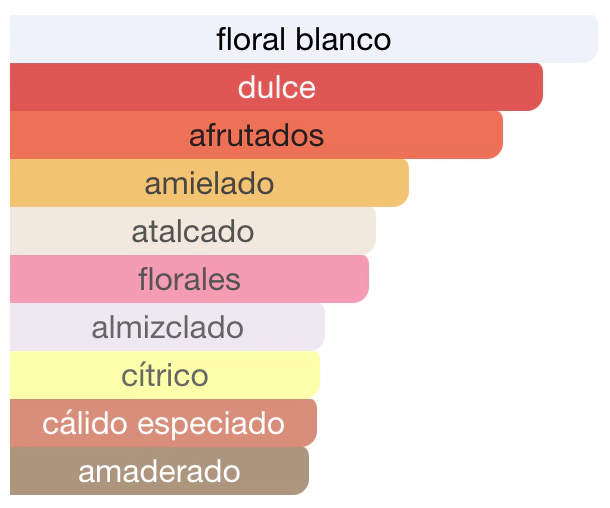
Task: Click the word 'cítrico'
Action: [x=165, y=375]
